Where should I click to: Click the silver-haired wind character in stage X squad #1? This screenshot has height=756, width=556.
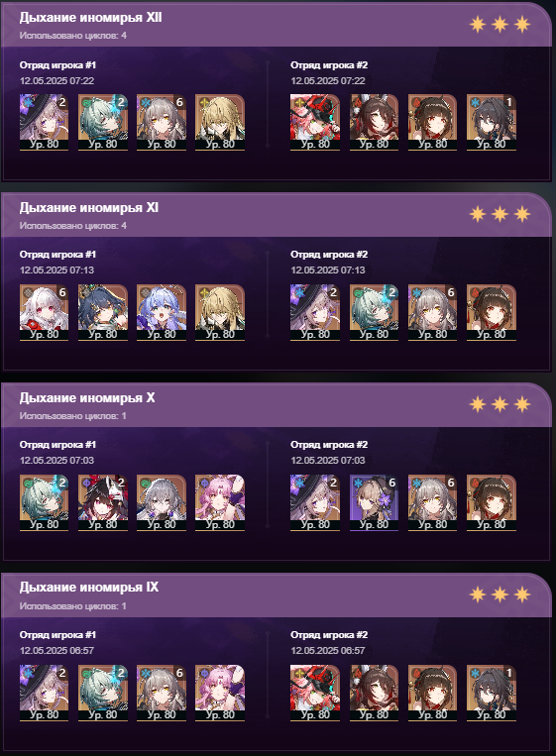tap(162, 503)
